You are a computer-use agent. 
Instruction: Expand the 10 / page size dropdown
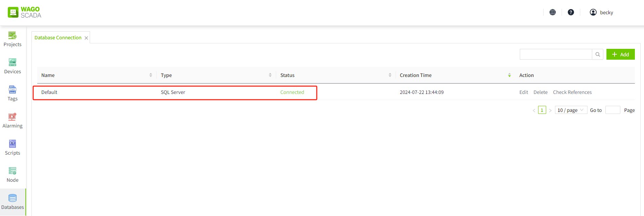[x=571, y=110]
